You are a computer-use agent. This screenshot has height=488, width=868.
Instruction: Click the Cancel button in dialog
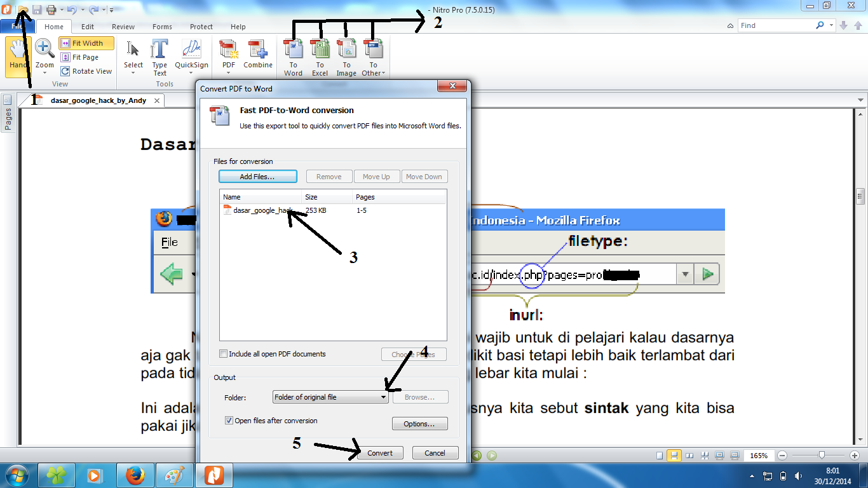click(x=435, y=453)
